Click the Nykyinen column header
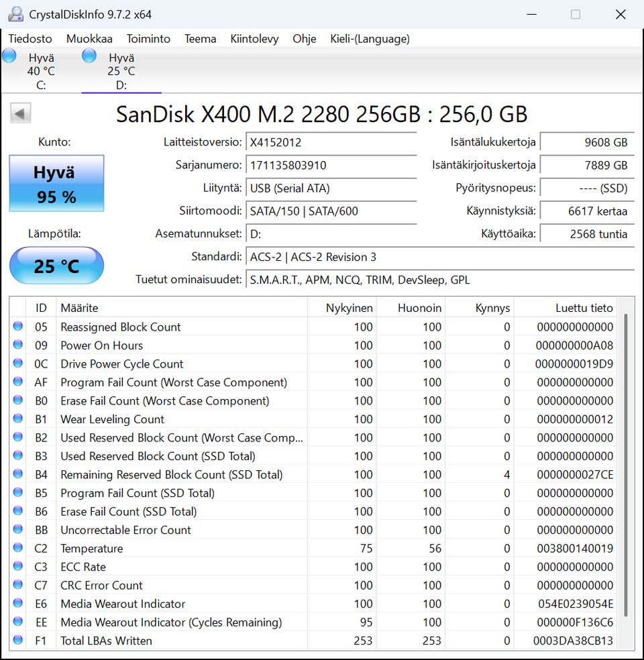This screenshot has width=644, height=660. pos(341,308)
